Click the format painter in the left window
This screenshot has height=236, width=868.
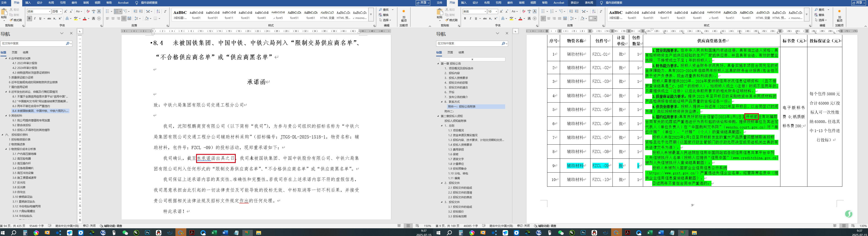point(16,20)
